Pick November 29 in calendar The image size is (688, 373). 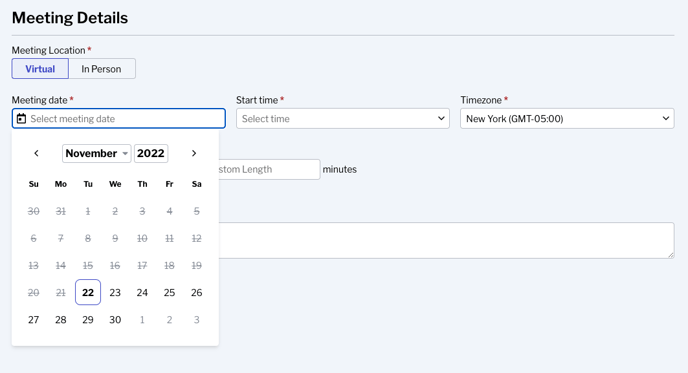88,319
